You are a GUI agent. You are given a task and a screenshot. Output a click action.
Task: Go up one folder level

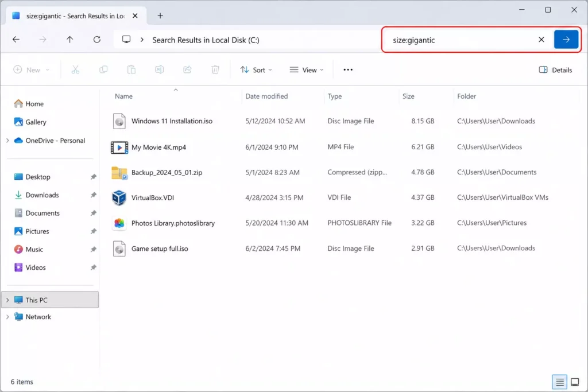[x=69, y=40]
